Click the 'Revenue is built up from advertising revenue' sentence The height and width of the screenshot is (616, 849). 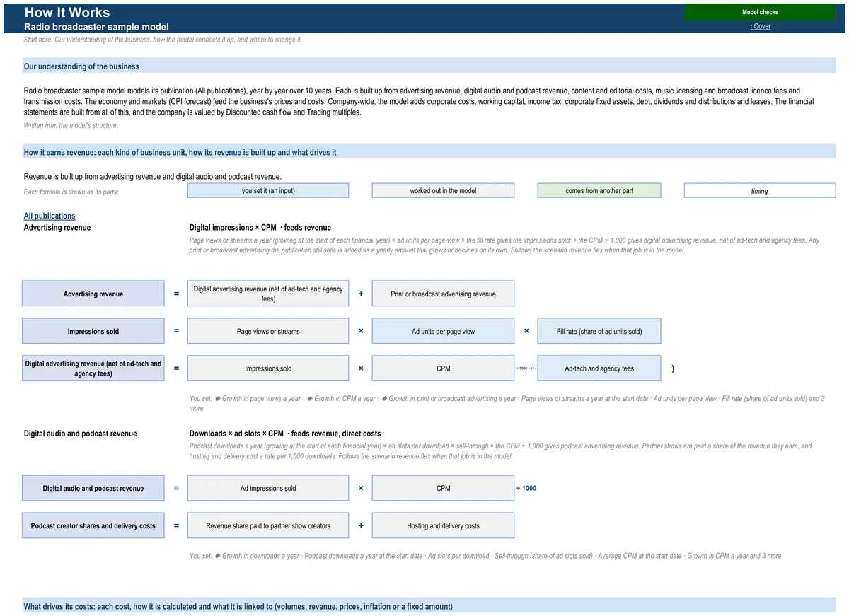153,176
